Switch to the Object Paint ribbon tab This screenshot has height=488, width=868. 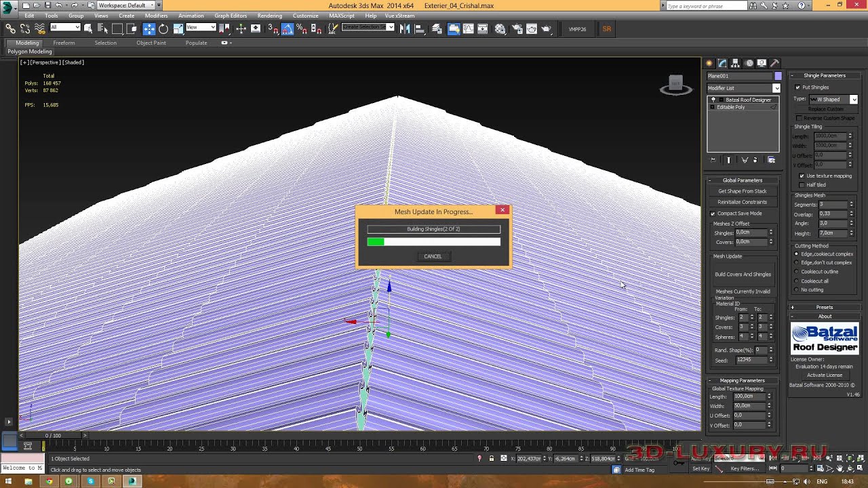coord(151,43)
